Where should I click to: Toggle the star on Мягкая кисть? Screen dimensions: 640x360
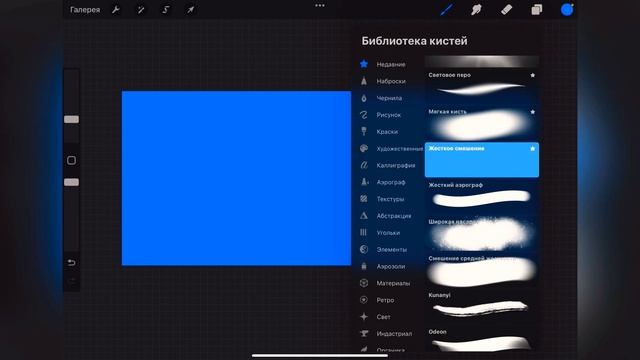tap(532, 112)
